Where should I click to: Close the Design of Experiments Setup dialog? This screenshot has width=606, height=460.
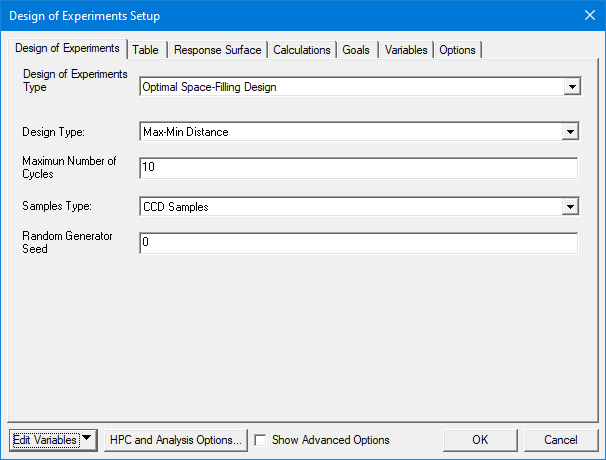(590, 15)
